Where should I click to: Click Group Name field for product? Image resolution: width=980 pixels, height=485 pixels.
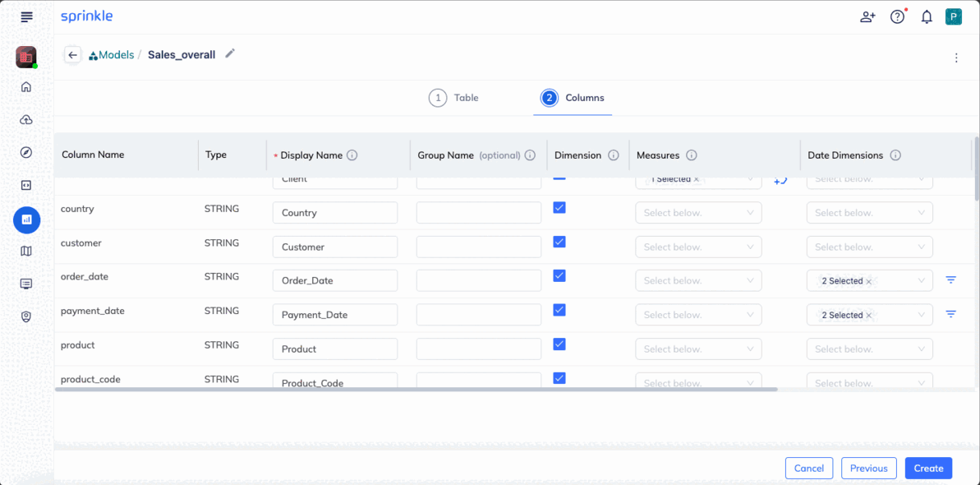pos(479,349)
